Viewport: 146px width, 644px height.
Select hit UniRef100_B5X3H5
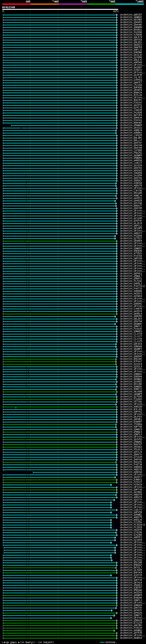(x=131, y=562)
